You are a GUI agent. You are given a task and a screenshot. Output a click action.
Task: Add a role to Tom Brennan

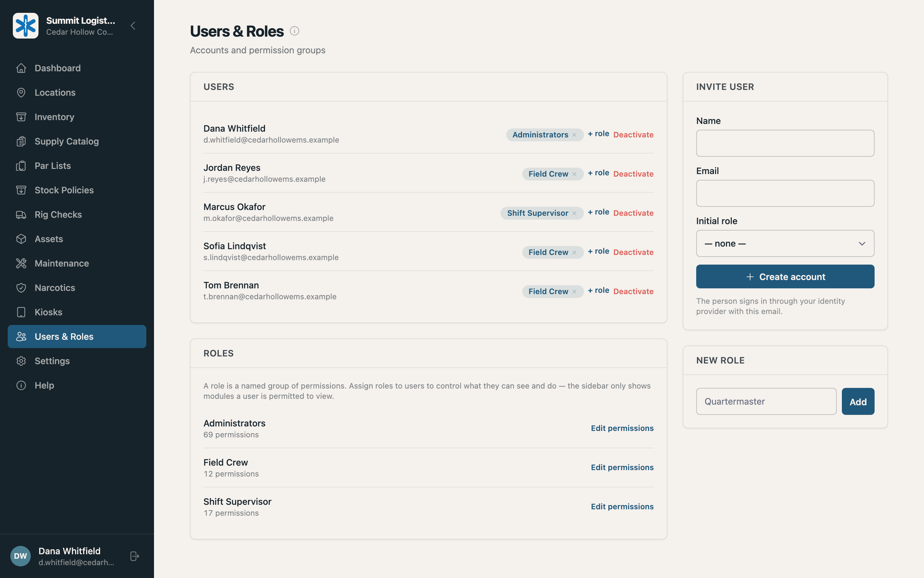598,291
